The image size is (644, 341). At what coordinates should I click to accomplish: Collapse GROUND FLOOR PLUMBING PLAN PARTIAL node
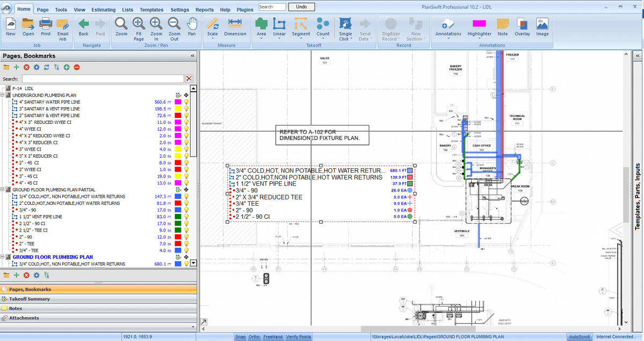[x=3, y=190]
